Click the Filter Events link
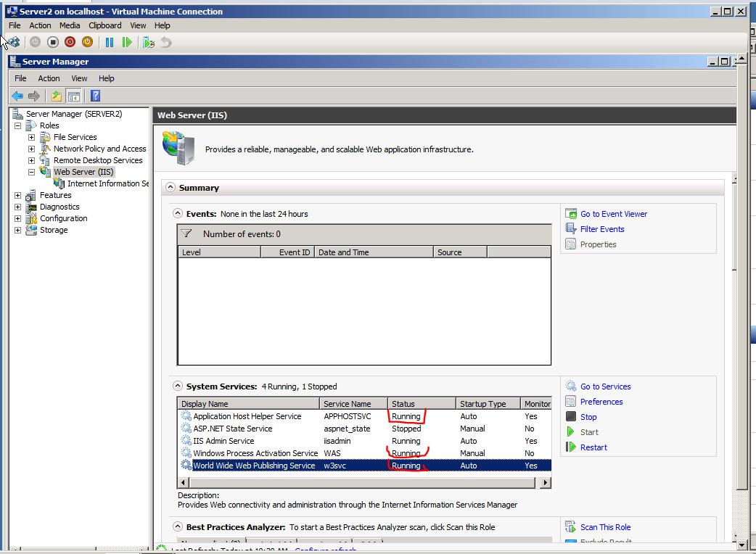 point(602,229)
